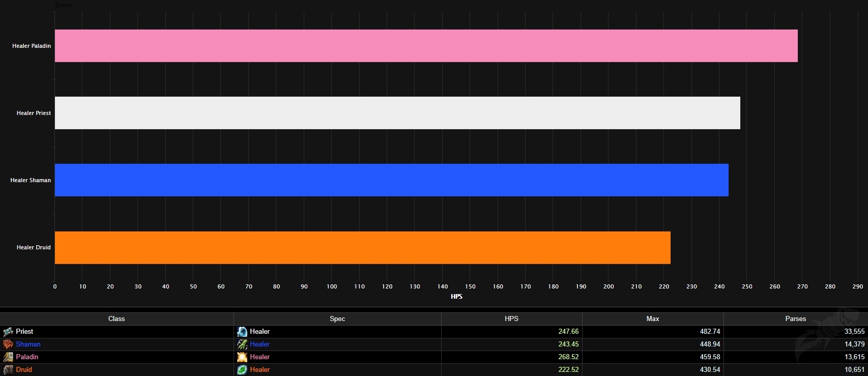
Task: Click the Druid Healer spec icon
Action: pos(242,370)
